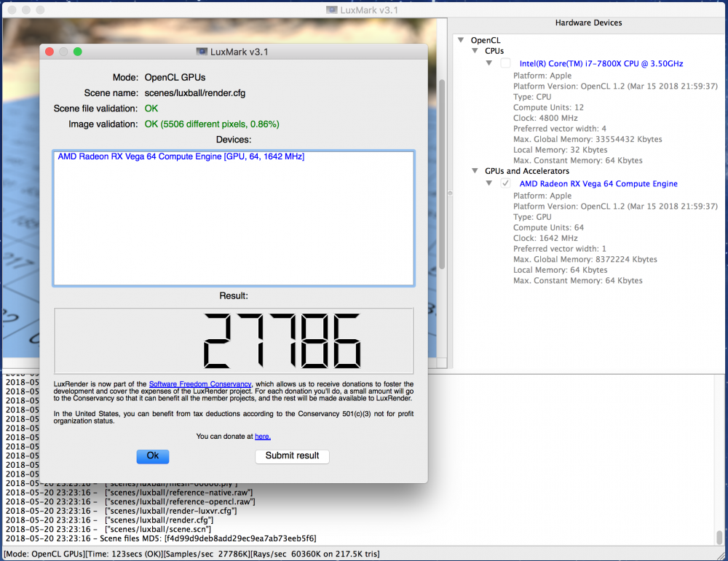
Task: Collapse the CPUs tree node
Action: 475,51
